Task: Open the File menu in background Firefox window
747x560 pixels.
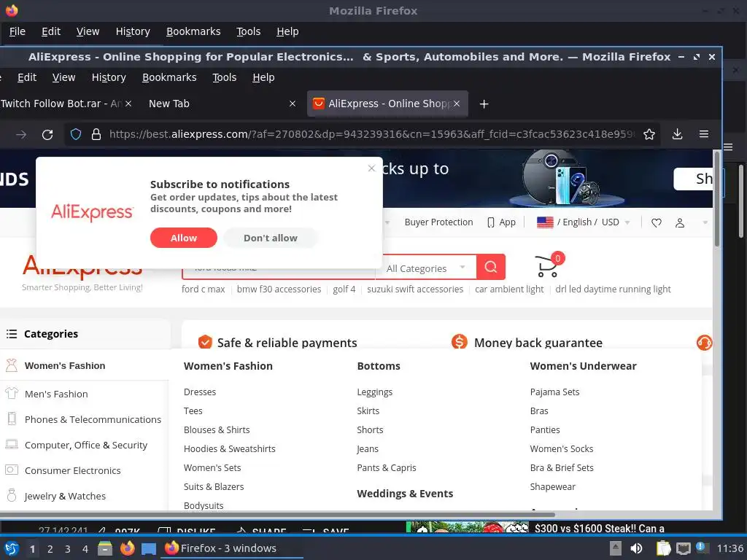Action: (x=18, y=31)
